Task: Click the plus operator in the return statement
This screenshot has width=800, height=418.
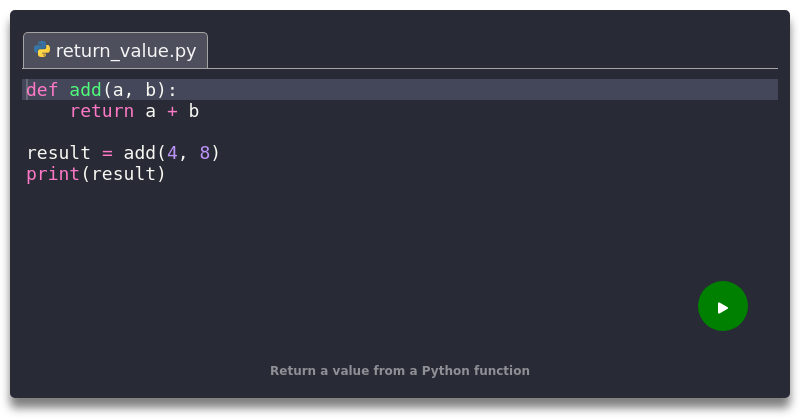Action: point(173,111)
